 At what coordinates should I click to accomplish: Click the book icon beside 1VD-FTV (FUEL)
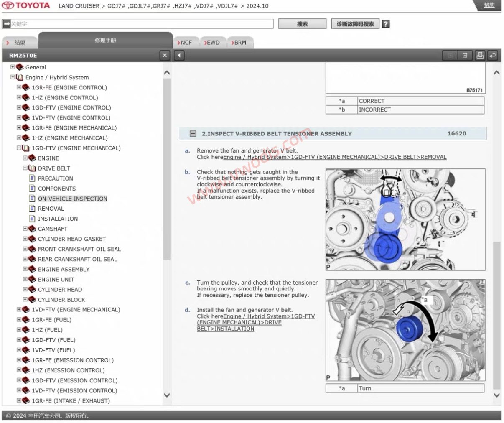pyautogui.click(x=26, y=350)
